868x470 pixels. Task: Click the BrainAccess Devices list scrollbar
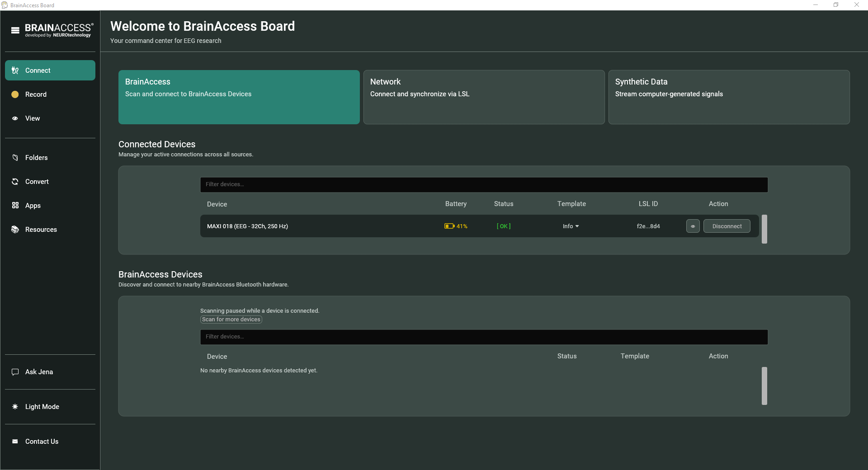point(764,386)
